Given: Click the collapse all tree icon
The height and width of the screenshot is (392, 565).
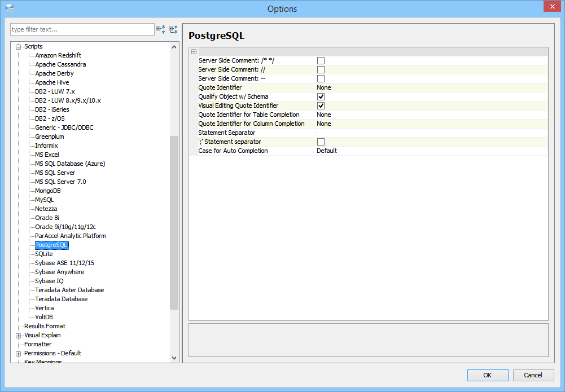Looking at the screenshot, I should (x=173, y=29).
